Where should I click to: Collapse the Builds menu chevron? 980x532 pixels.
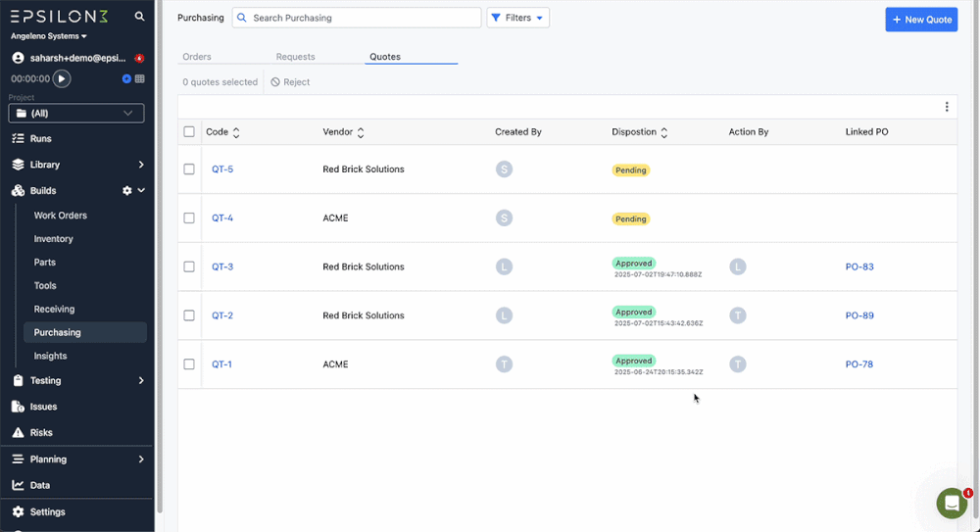point(141,191)
